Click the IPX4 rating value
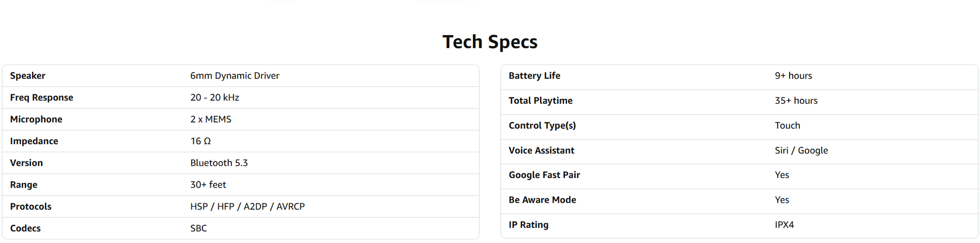The width and height of the screenshot is (980, 243). pyautogui.click(x=784, y=225)
